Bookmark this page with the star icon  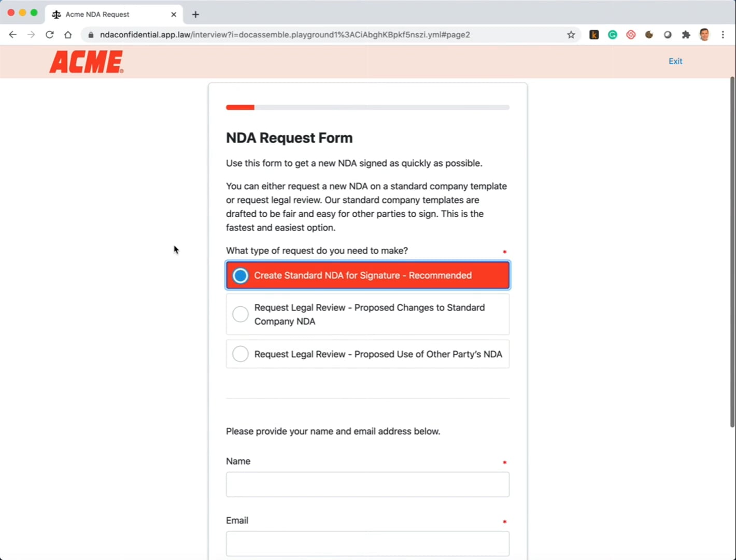tap(571, 35)
